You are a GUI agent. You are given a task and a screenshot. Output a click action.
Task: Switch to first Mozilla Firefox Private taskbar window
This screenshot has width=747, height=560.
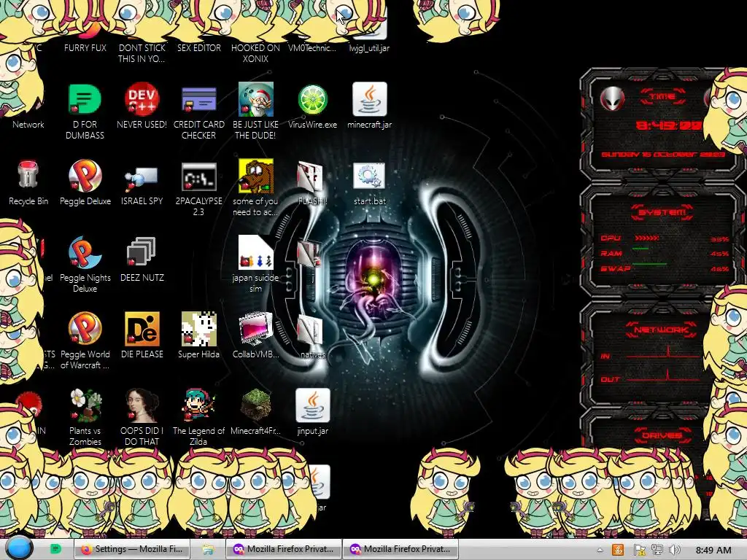click(285, 549)
